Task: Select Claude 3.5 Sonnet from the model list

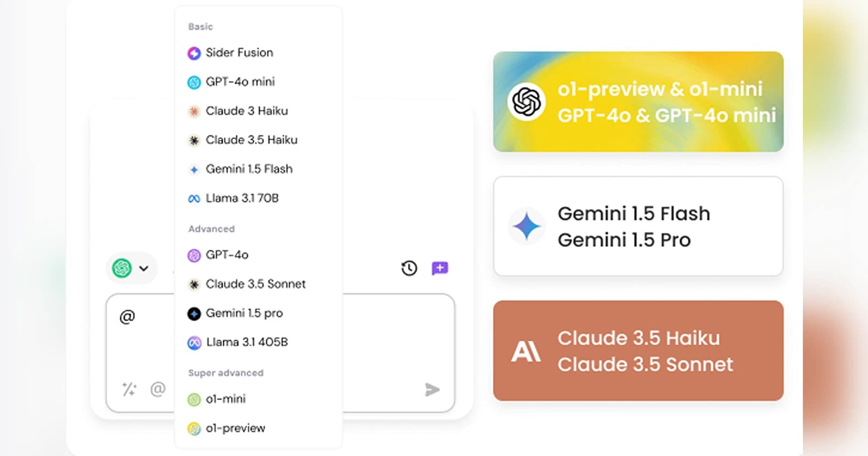Action: (256, 284)
